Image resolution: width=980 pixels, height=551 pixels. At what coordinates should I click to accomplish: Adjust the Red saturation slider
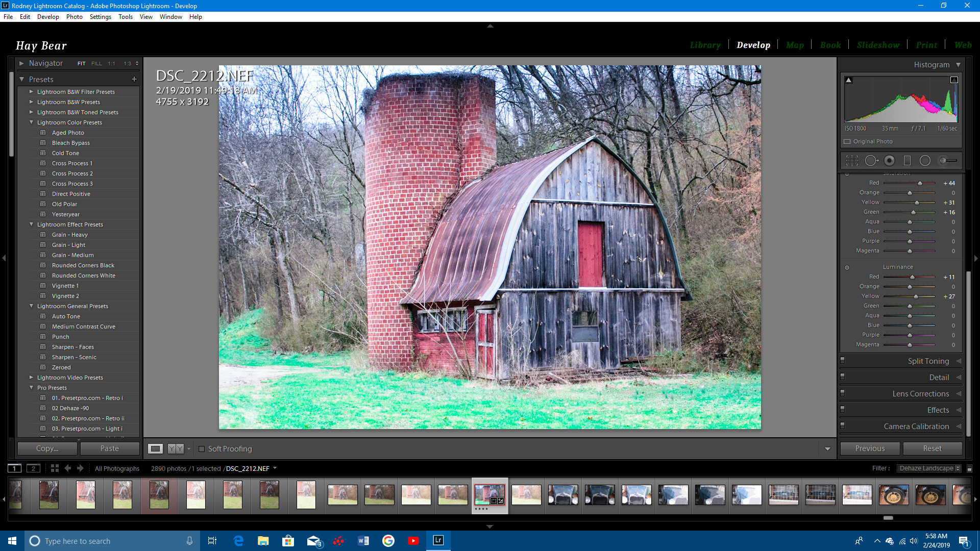click(x=920, y=183)
